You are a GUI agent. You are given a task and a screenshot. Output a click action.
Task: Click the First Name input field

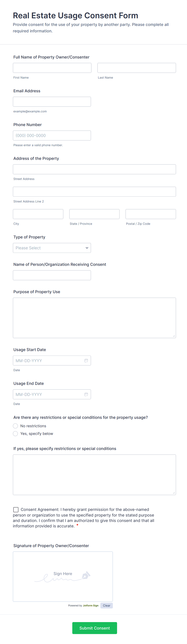coord(52,68)
